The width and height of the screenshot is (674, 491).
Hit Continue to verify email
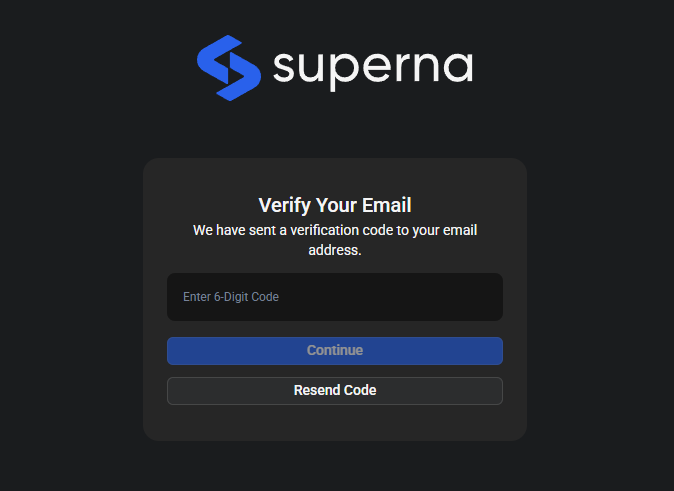[x=334, y=351]
